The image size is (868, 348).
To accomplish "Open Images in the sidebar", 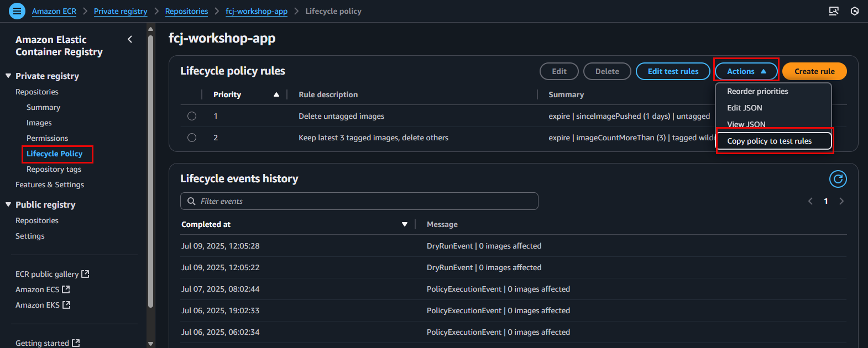I will [x=39, y=123].
